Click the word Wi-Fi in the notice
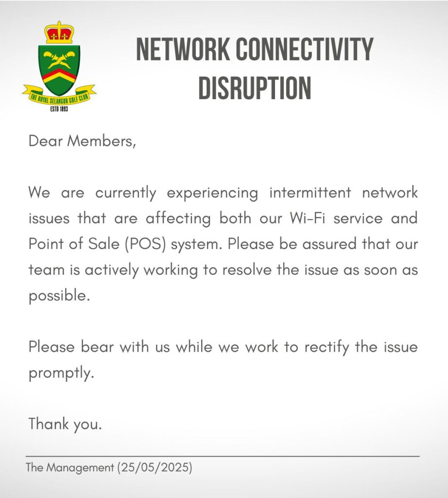This screenshot has height=498, width=448. click(308, 218)
